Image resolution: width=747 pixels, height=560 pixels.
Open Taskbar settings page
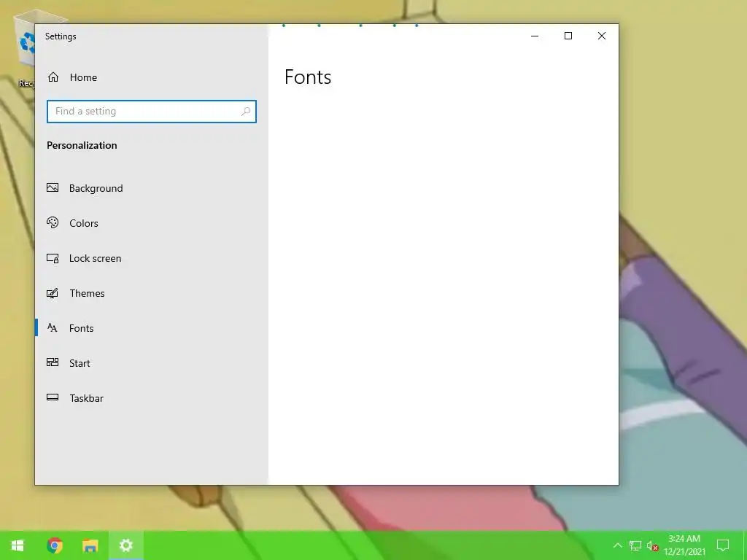pyautogui.click(x=152, y=398)
